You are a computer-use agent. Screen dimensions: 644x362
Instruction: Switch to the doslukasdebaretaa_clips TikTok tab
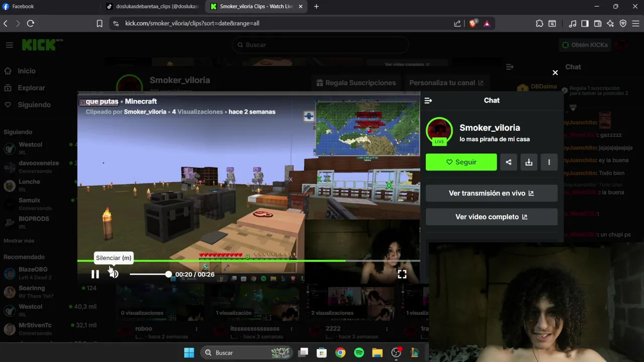pos(152,7)
